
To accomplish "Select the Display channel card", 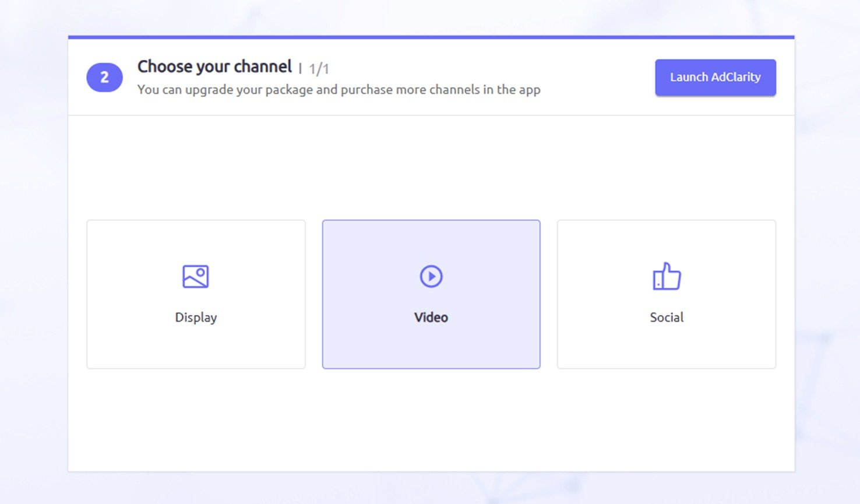I will point(196,294).
